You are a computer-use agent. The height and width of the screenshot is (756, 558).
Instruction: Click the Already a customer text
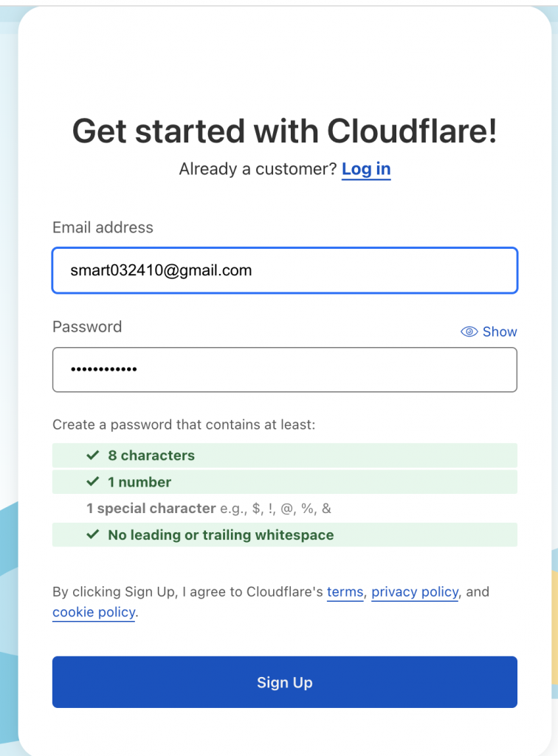coord(258,169)
